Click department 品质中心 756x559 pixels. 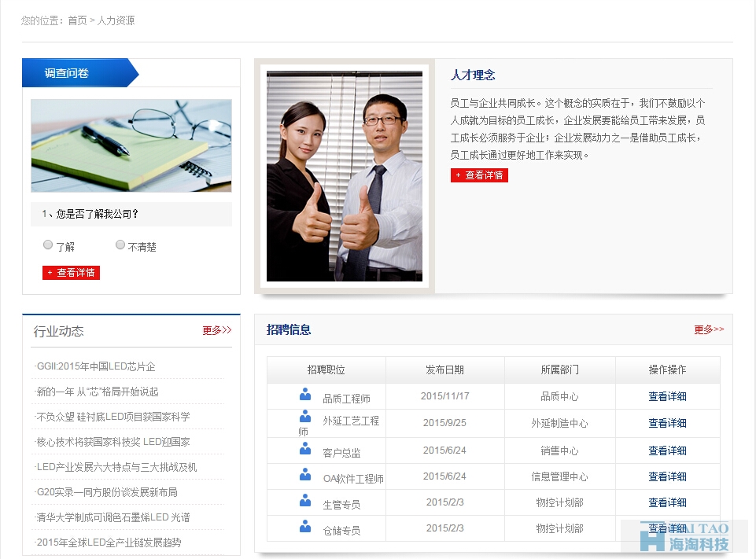(x=560, y=396)
